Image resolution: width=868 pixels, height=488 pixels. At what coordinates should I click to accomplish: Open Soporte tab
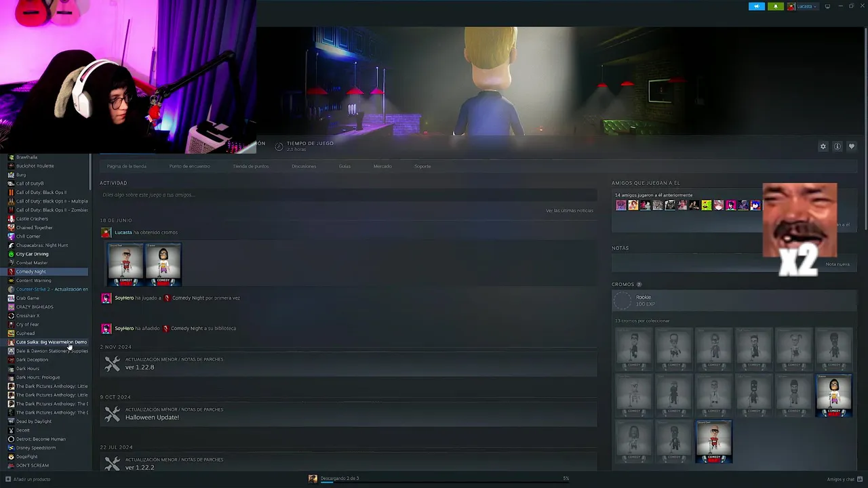point(422,166)
